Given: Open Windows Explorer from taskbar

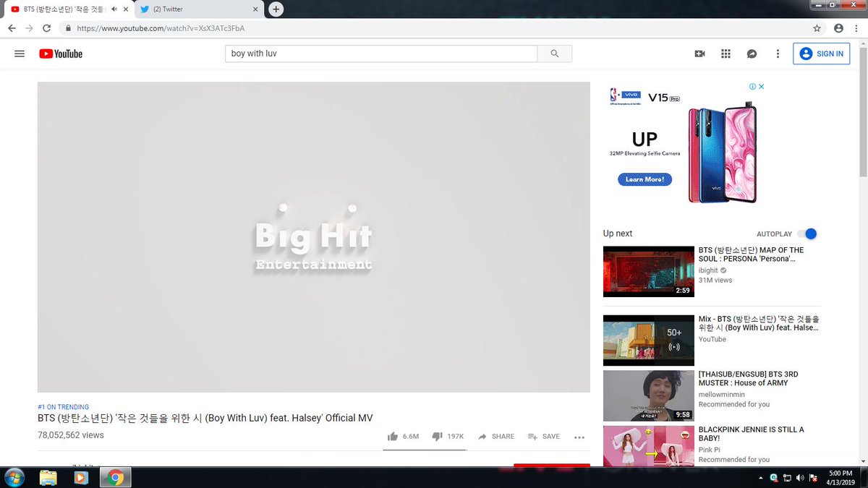Looking at the screenshot, I should pyautogui.click(x=48, y=477).
